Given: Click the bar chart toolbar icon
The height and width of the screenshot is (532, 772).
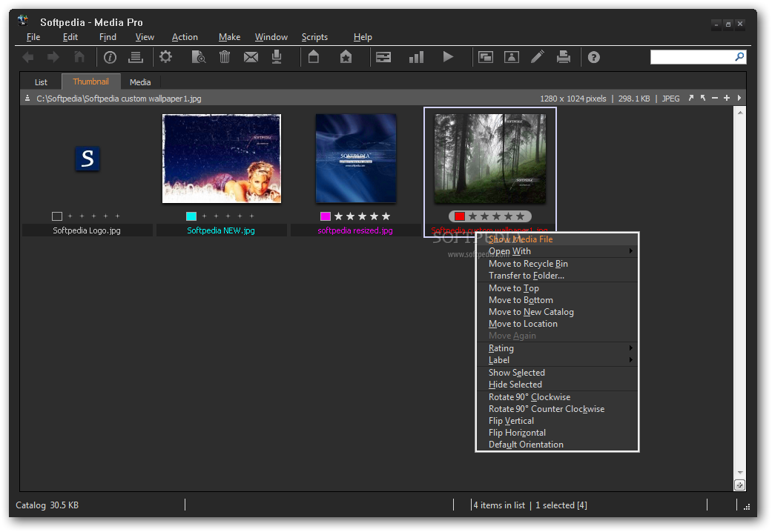Looking at the screenshot, I should [x=416, y=57].
